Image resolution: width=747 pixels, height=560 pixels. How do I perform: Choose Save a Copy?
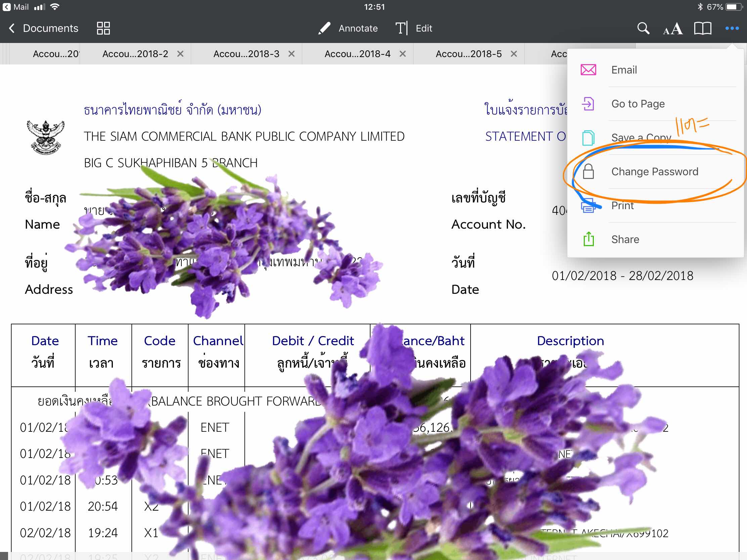(x=655, y=138)
